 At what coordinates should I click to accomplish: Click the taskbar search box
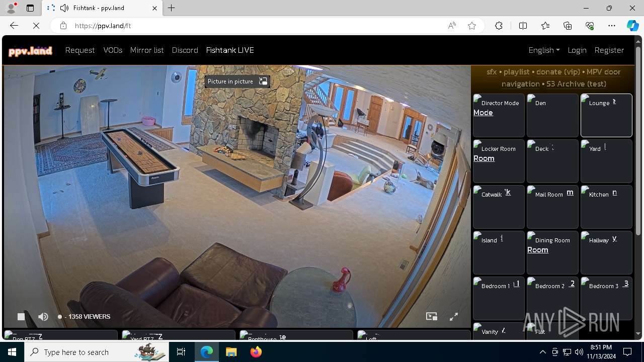tap(97, 352)
